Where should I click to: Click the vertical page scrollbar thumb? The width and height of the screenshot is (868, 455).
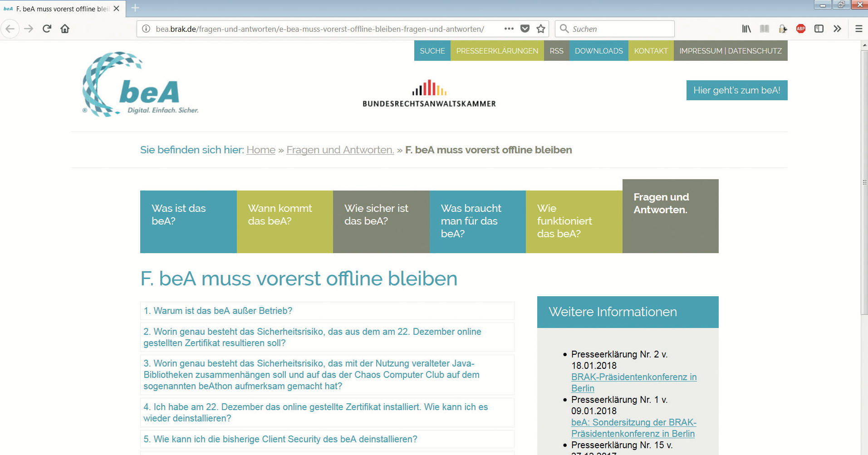pos(864,181)
